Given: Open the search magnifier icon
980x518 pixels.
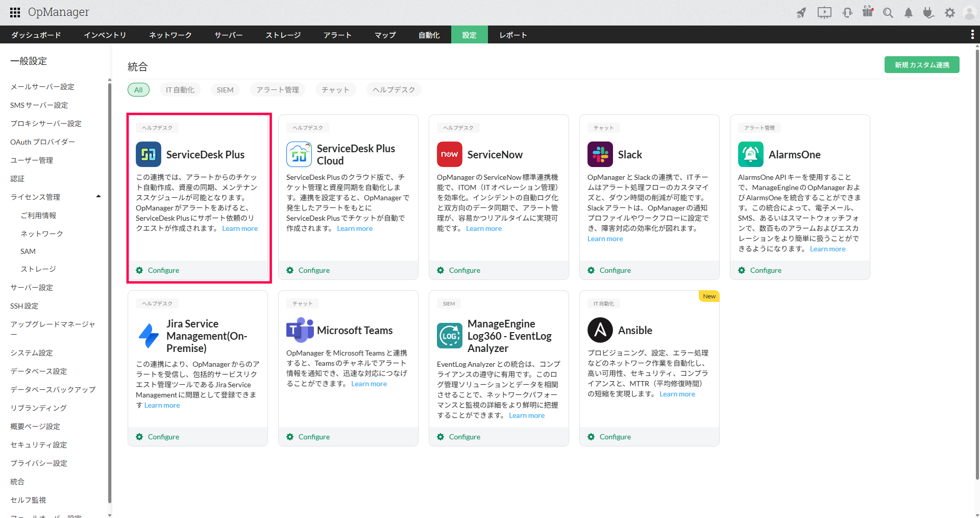Looking at the screenshot, I should tap(888, 13).
